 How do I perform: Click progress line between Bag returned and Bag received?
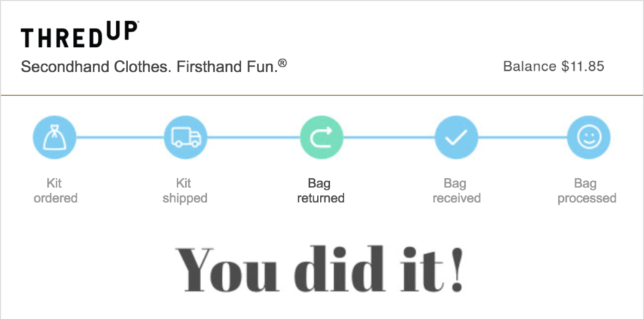click(389, 137)
